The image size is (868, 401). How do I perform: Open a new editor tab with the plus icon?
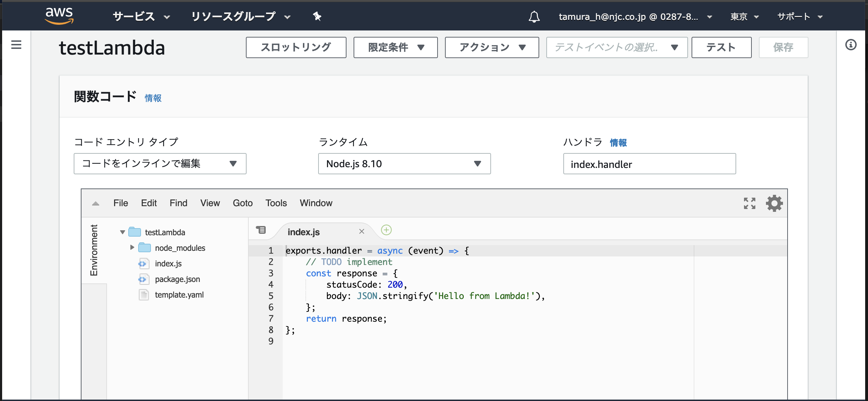point(386,230)
